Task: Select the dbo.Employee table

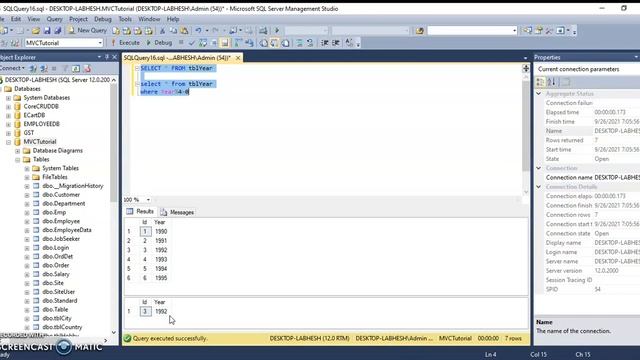Action: pos(61,221)
